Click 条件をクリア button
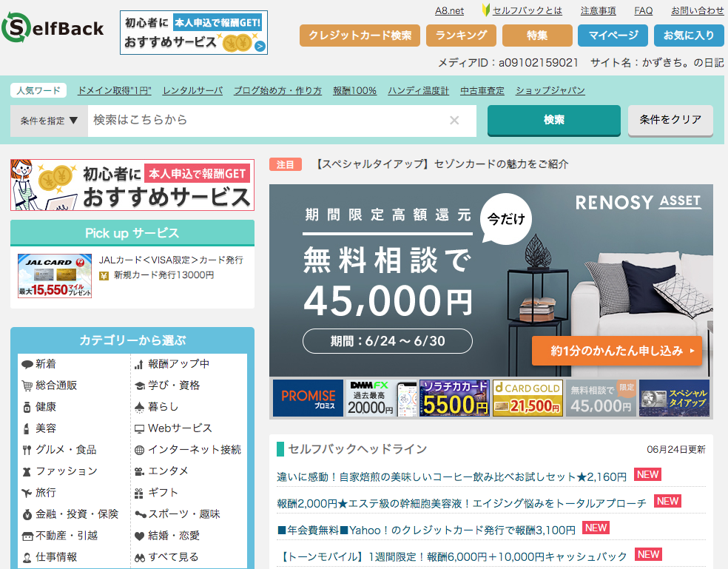Image resolution: width=728 pixels, height=569 pixels. (x=670, y=121)
